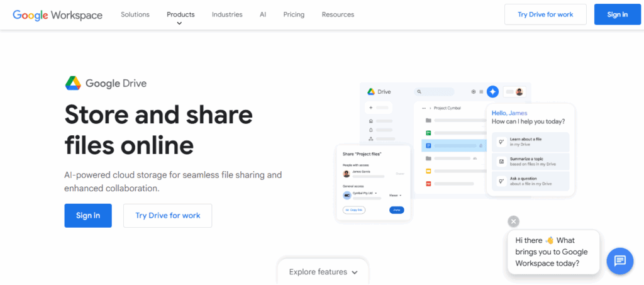
Task: Expand the Explore features chevron
Action: 355,272
